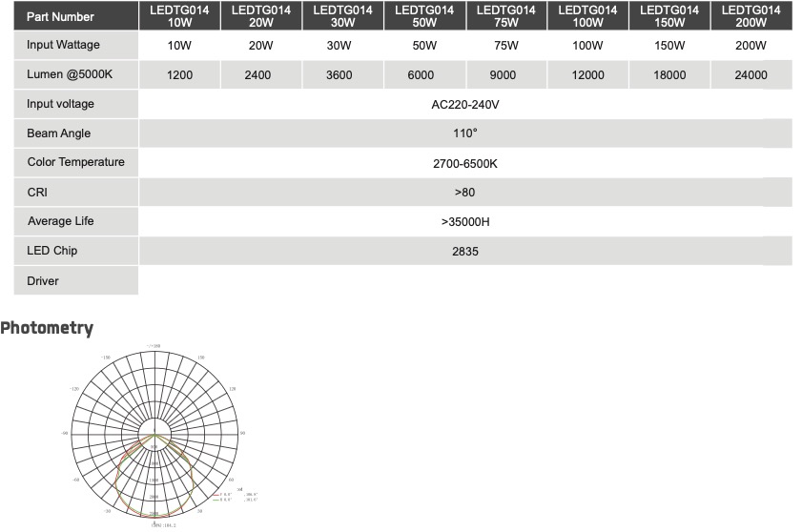Open the polar photometry diagram image
The height and width of the screenshot is (532, 802).
point(158,436)
